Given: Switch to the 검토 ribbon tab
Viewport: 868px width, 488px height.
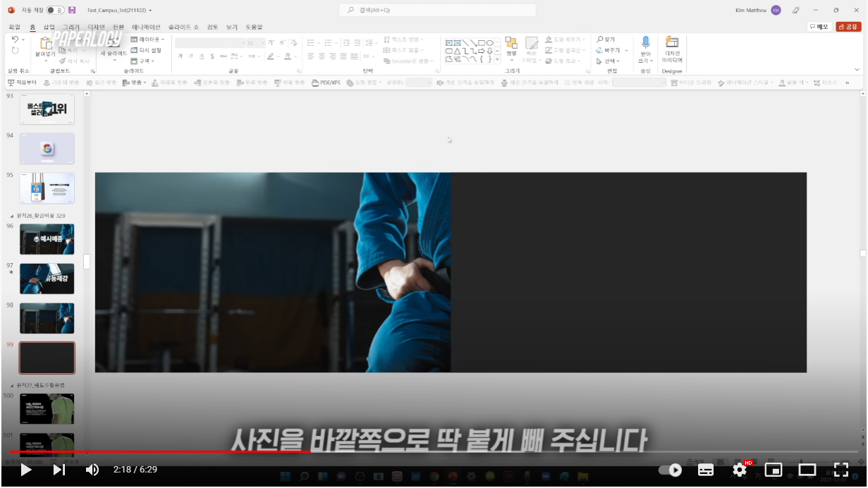Looking at the screenshot, I should 212,27.
